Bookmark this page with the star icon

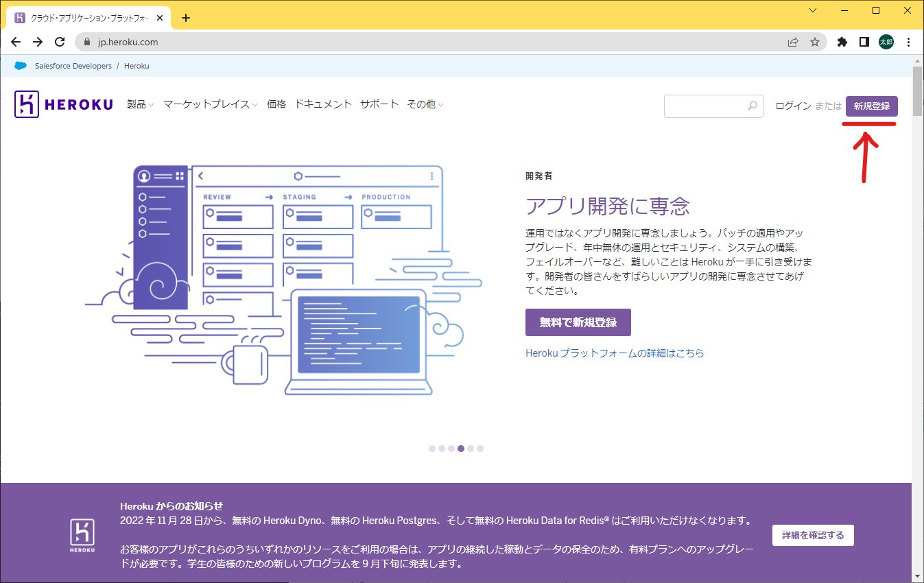(x=815, y=42)
